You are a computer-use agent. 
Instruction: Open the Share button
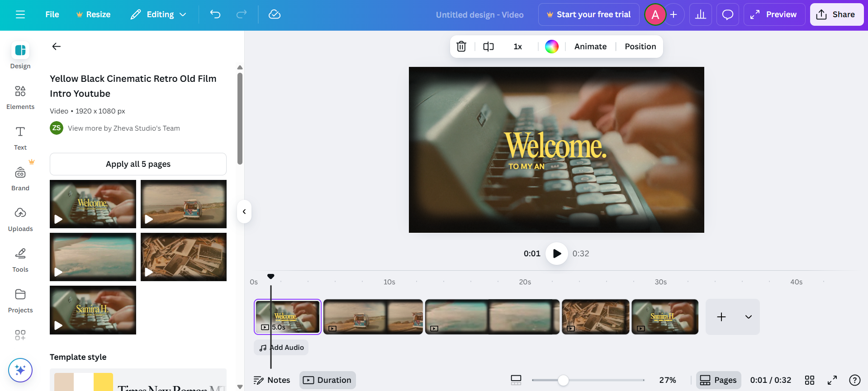[x=836, y=14]
